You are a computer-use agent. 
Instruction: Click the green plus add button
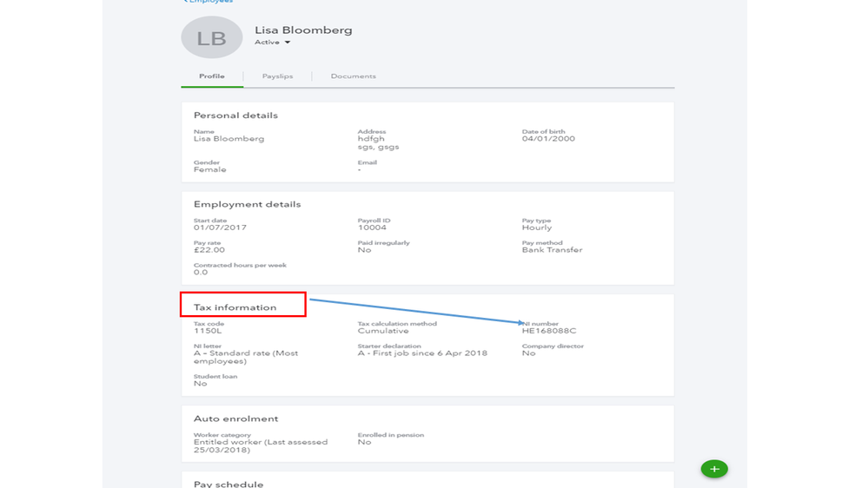click(714, 469)
